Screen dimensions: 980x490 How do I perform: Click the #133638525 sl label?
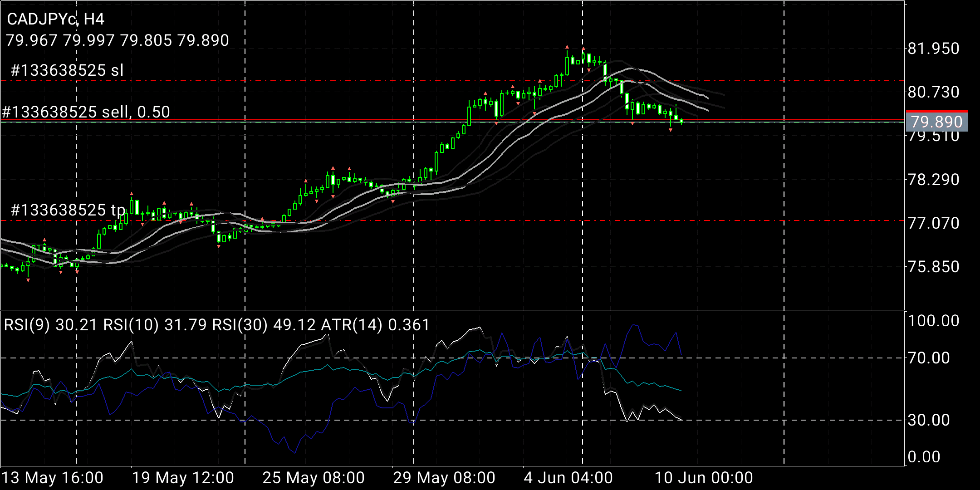[67, 70]
